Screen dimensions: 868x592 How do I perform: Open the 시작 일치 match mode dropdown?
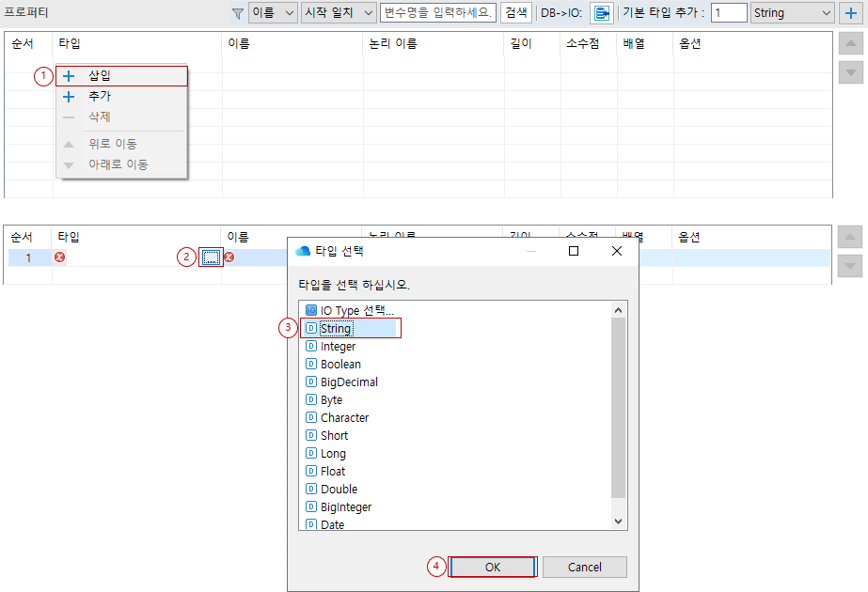pos(338,13)
